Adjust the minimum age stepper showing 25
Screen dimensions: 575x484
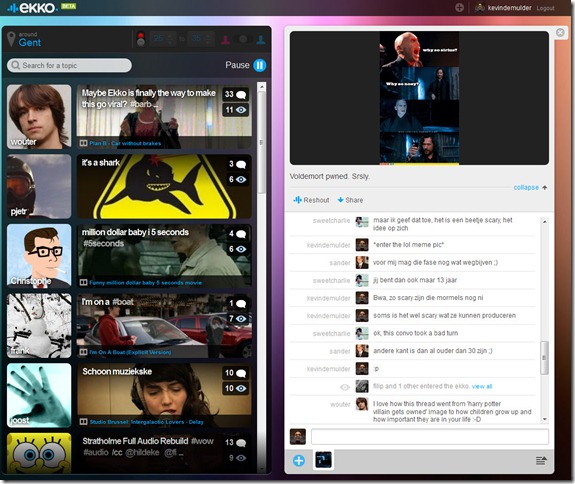(163, 39)
